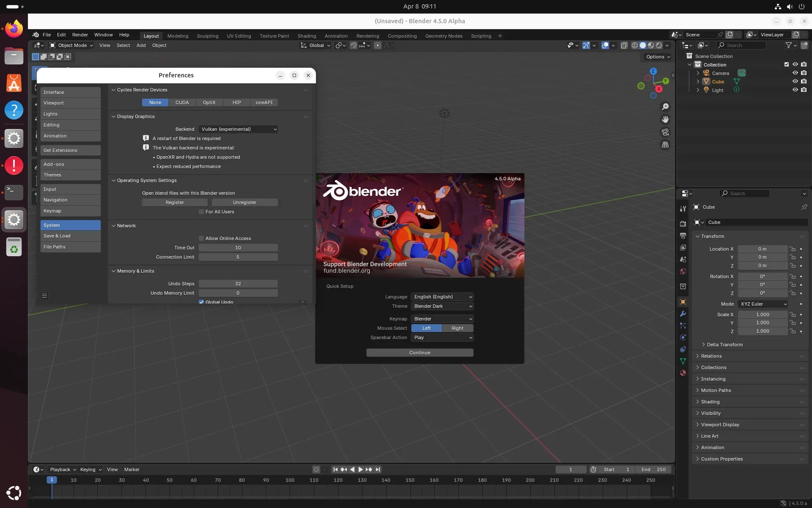Image resolution: width=812 pixels, height=508 pixels.
Task: Open Modifiers wrench tab in Properties
Action: pos(683,314)
